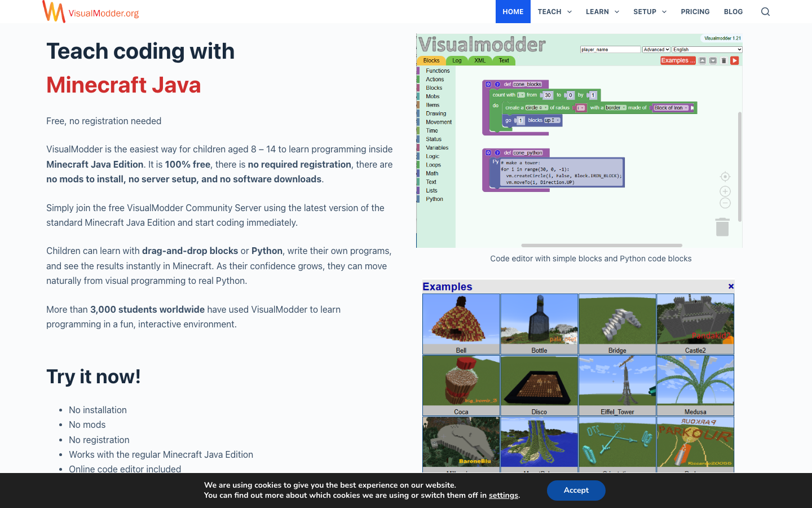Select the Movement toolbox category
Image resolution: width=812 pixels, height=508 pixels.
tap(439, 122)
